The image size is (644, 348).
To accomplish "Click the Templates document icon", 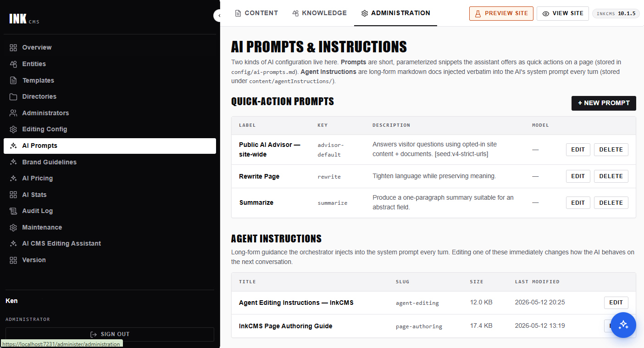I will click(13, 80).
